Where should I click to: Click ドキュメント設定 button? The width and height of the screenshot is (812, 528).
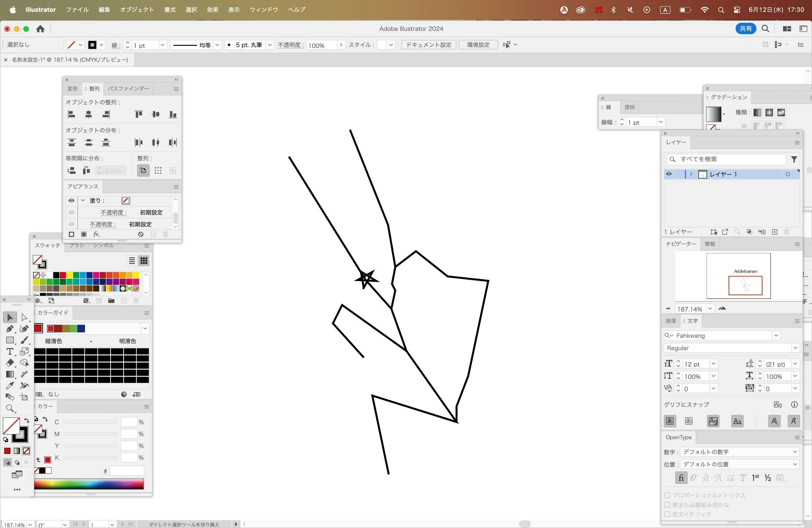click(428, 45)
